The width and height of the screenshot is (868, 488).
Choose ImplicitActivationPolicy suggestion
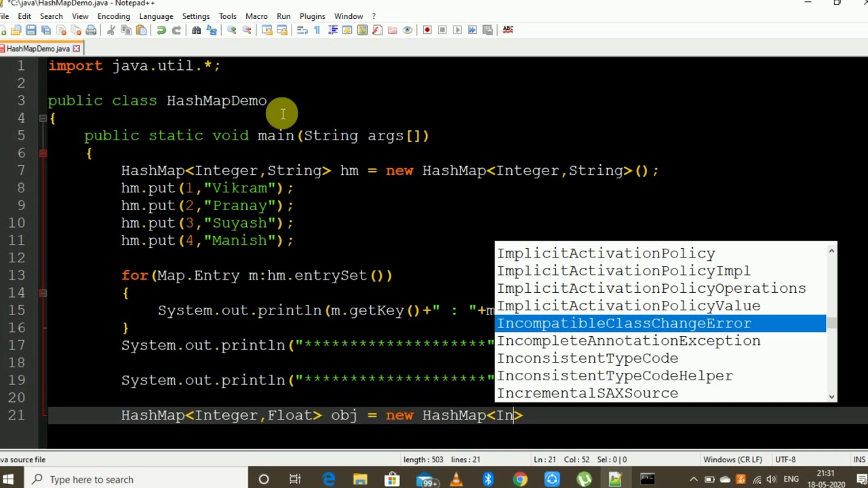pos(661,253)
